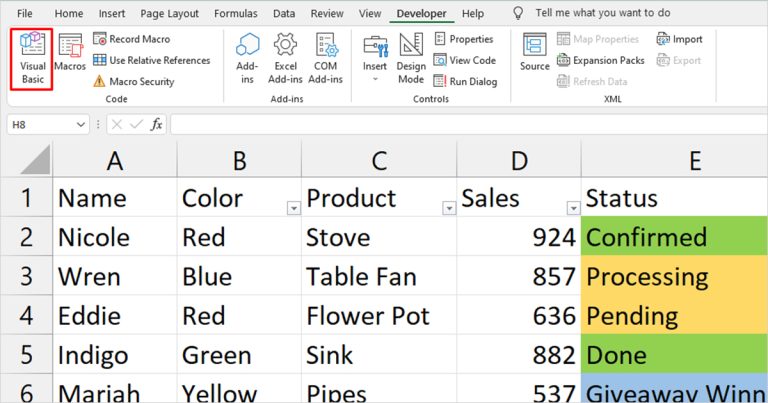Select the Pending status cell
This screenshot has height=403, width=768.
674,315
